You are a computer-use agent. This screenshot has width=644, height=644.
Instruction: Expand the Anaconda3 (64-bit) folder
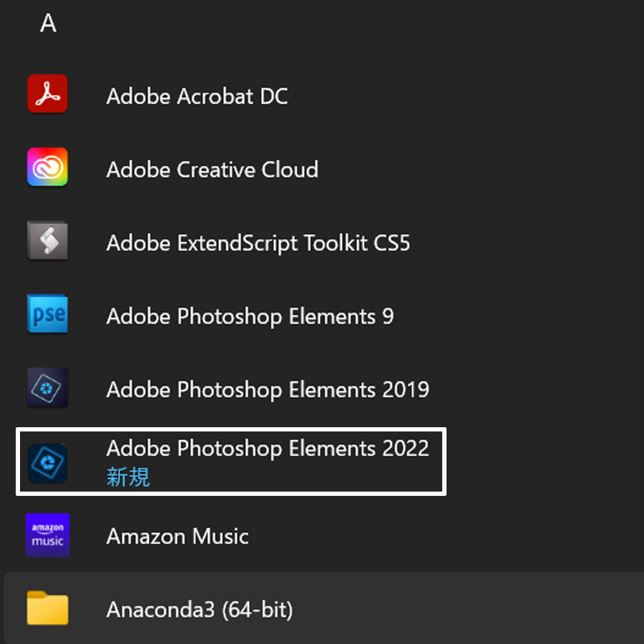click(x=323, y=608)
